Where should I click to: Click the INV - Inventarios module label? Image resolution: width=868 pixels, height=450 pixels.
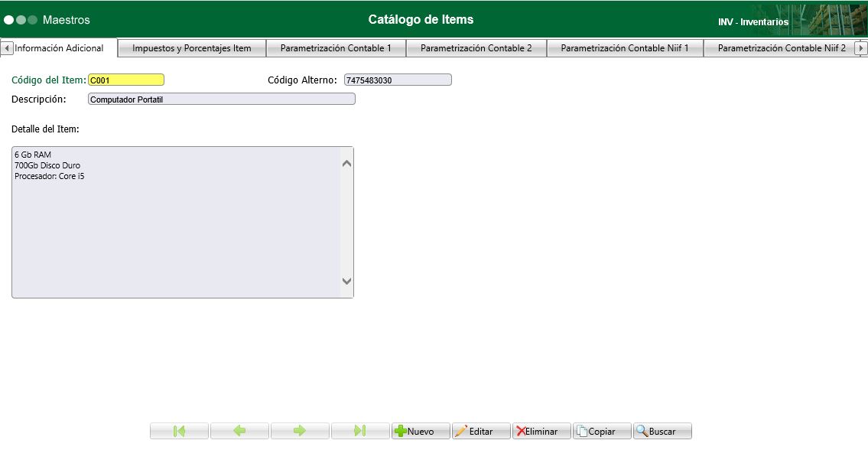click(x=753, y=22)
